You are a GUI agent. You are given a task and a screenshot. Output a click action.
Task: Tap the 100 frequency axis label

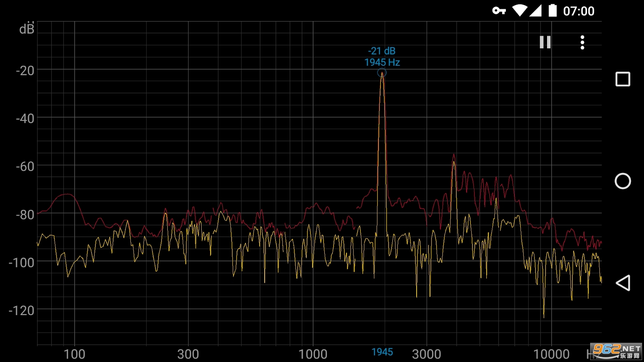74,354
